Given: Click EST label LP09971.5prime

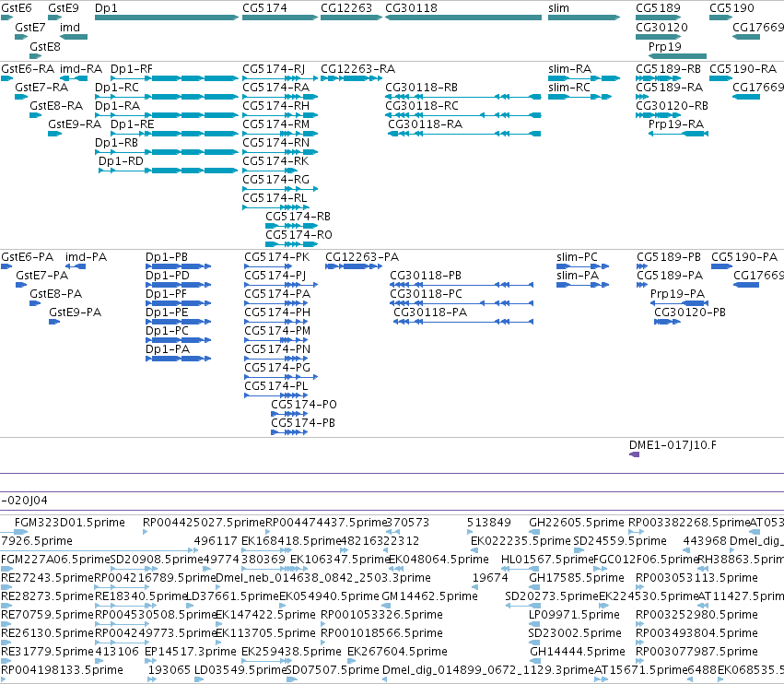Looking at the screenshot, I should pyautogui.click(x=575, y=615).
